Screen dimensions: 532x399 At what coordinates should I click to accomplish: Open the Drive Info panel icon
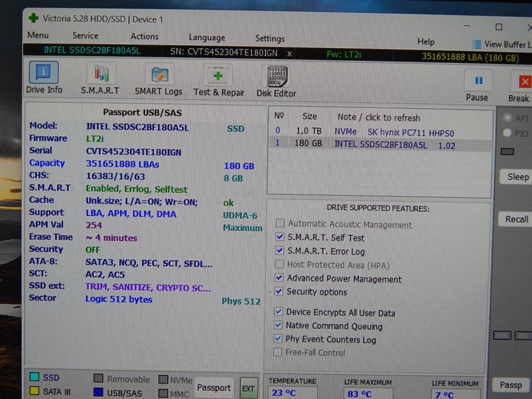coord(44,72)
